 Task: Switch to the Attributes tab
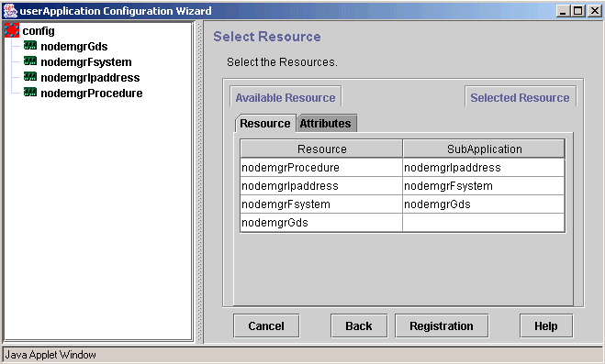326,123
